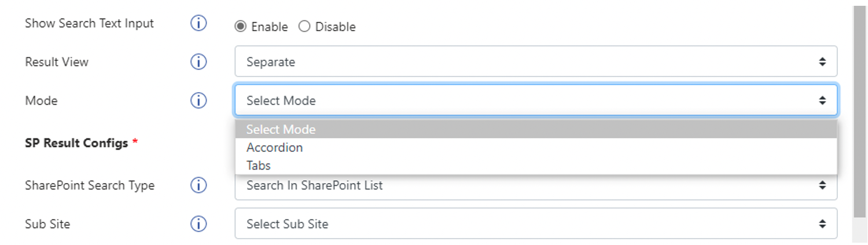
Task: Open the info tooltip for Mode
Action: pyautogui.click(x=198, y=100)
